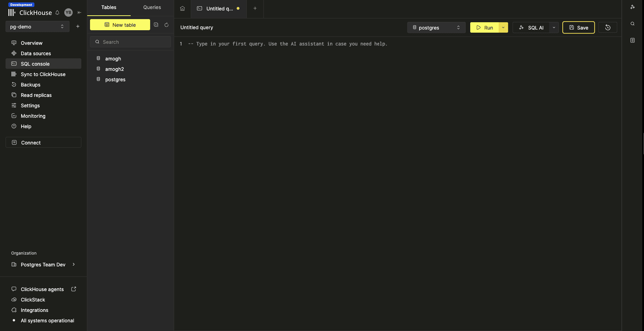Open Integrations link
The width and height of the screenshot is (644, 331).
pos(34,310)
